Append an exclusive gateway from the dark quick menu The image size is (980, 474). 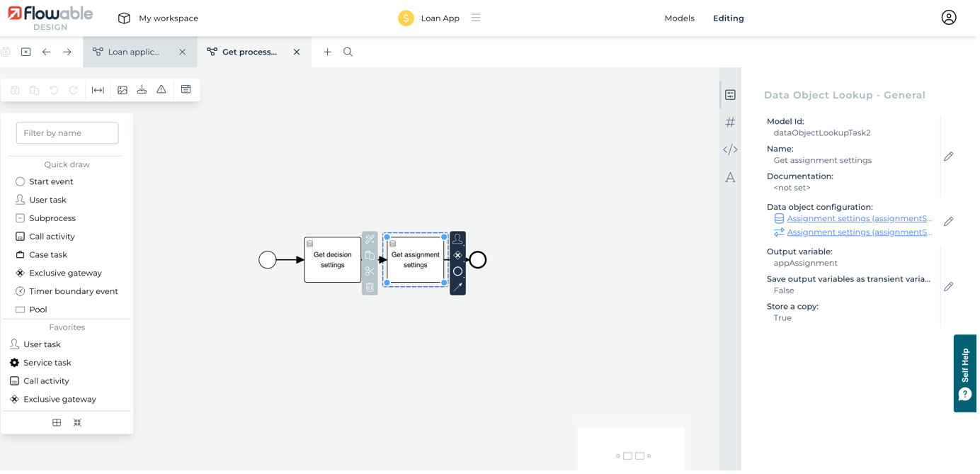pyautogui.click(x=457, y=255)
